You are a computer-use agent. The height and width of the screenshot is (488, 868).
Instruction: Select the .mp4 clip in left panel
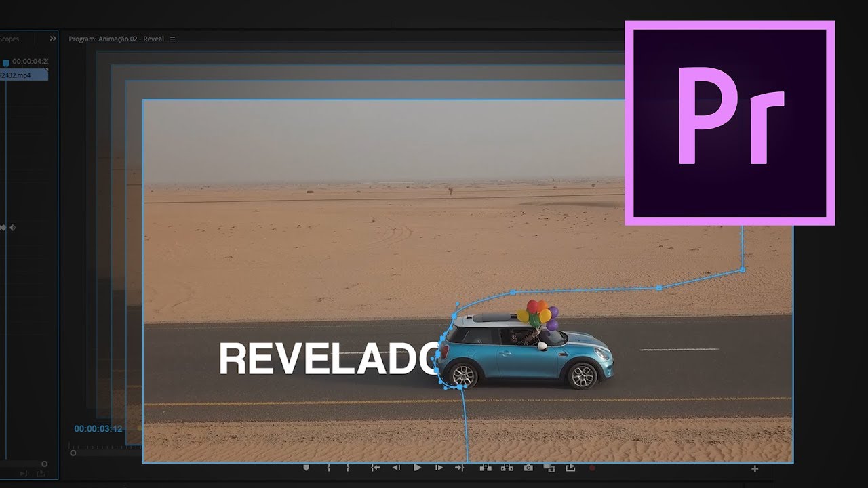pyautogui.click(x=24, y=75)
